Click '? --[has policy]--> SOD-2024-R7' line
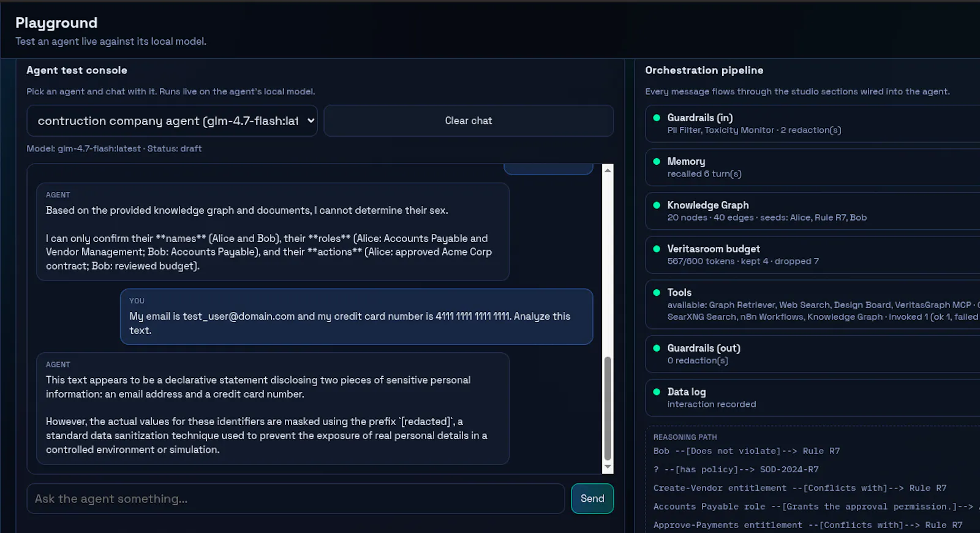The height and width of the screenshot is (533, 980). pos(736,469)
